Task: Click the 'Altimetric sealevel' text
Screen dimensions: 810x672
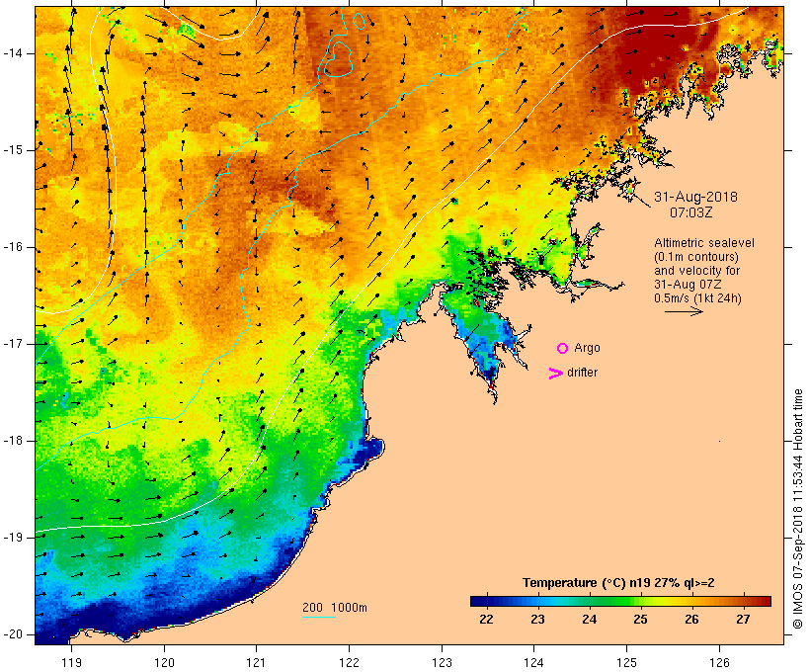Action: point(704,243)
